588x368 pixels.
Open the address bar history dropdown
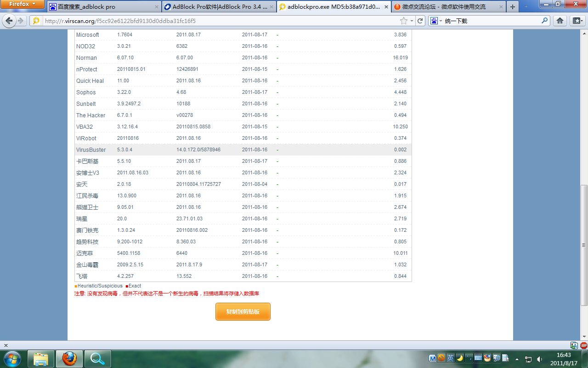tap(412, 21)
